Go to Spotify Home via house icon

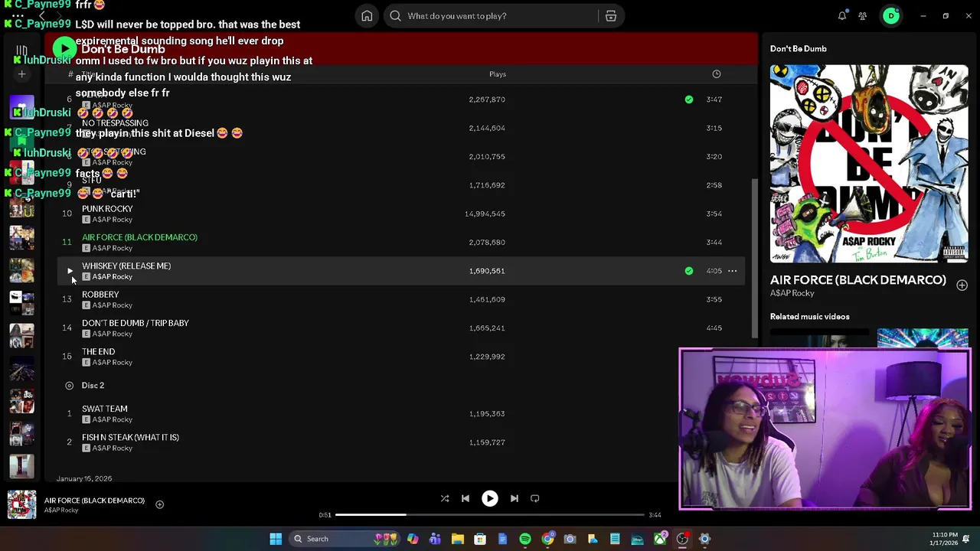tap(367, 16)
